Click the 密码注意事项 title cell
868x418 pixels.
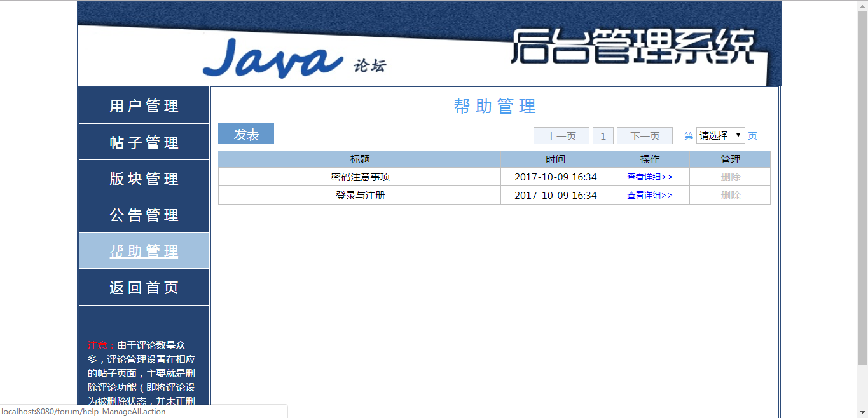[x=360, y=177]
